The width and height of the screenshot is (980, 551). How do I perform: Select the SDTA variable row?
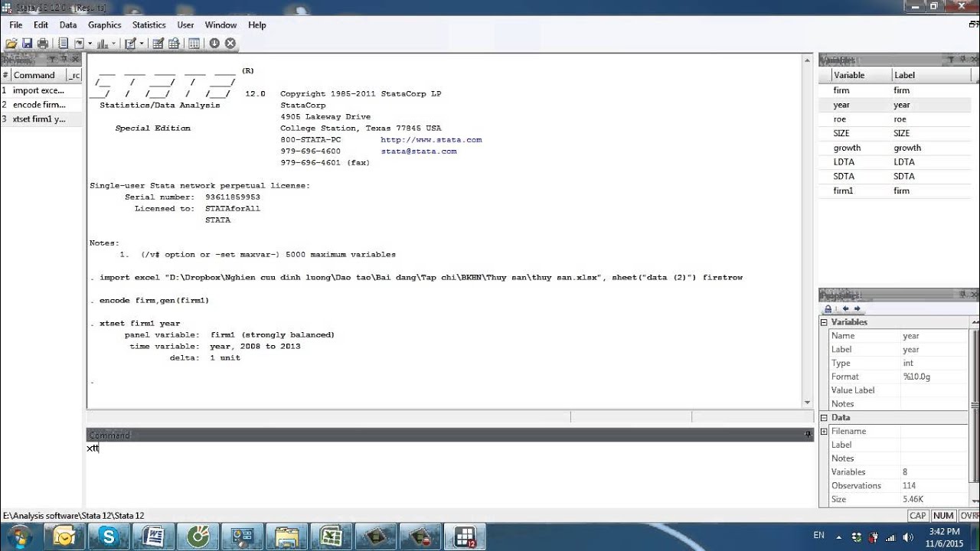tap(895, 176)
